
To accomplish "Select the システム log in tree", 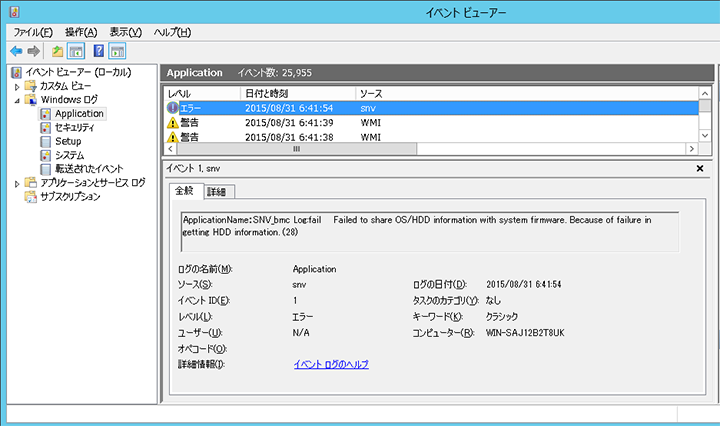I will [69, 155].
